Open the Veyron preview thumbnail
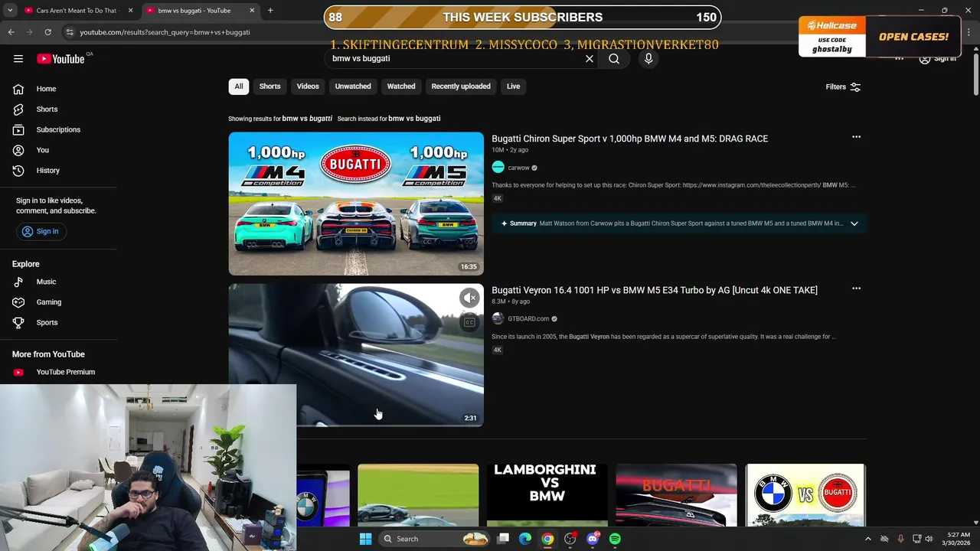The image size is (980, 551). coord(356,355)
